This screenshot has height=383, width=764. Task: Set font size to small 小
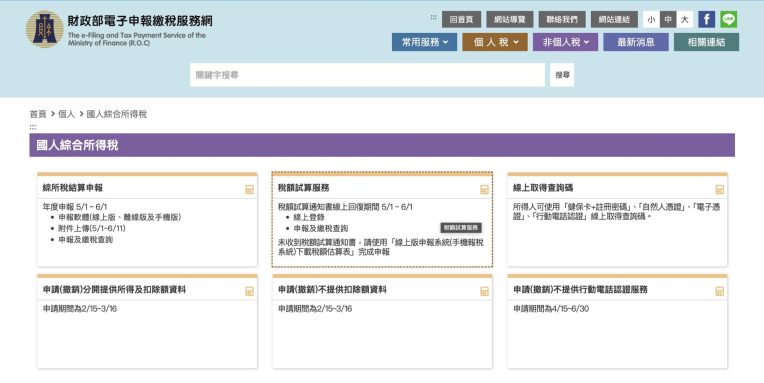(x=651, y=19)
